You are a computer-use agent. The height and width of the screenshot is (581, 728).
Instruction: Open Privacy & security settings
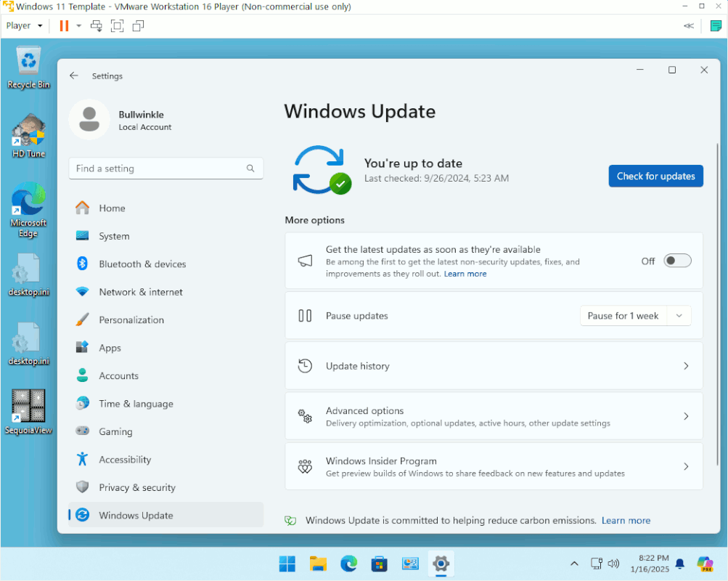(x=165, y=487)
